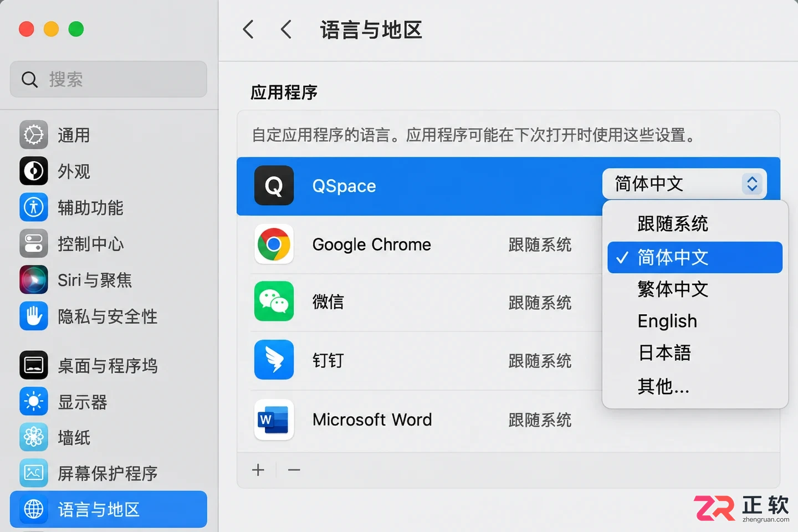Click the 钉钉 DingTalk app icon
This screenshot has height=532, width=798.
274,360
